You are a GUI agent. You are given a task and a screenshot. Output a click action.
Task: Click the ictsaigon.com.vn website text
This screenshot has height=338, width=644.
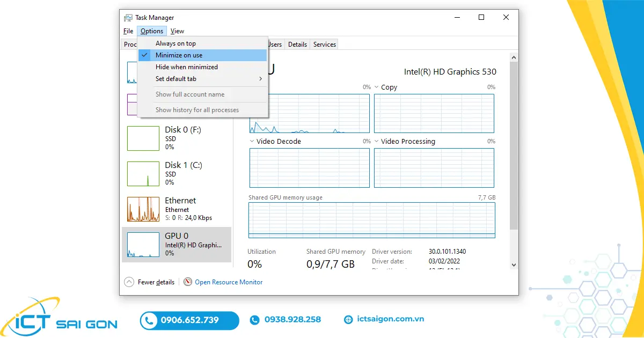(x=391, y=319)
